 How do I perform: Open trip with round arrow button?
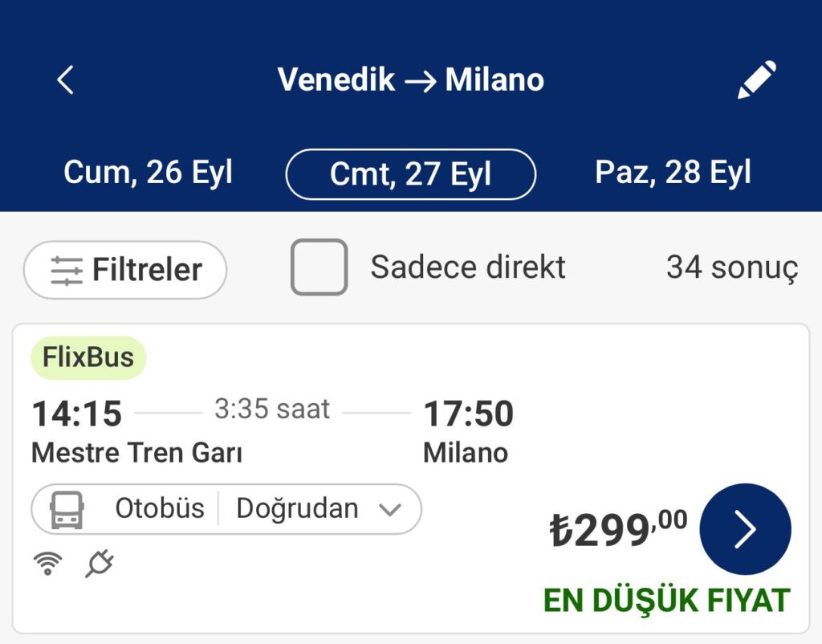pyautogui.click(x=745, y=528)
